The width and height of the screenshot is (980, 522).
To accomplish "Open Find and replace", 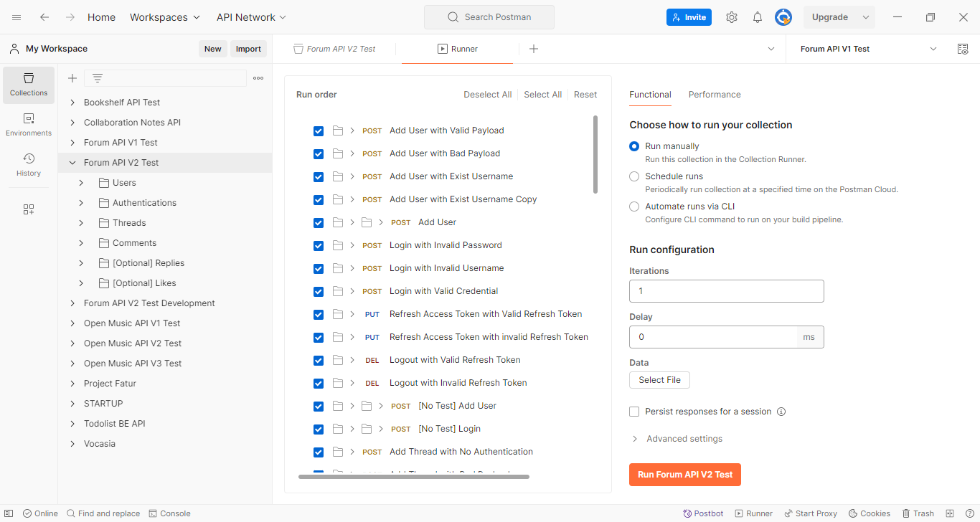I will (x=103, y=513).
